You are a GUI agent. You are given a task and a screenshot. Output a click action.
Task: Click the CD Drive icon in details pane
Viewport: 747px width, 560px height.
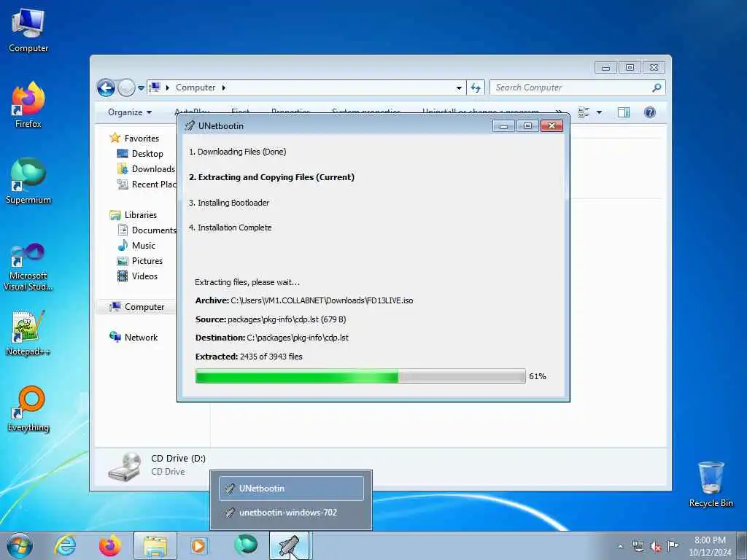click(x=124, y=466)
